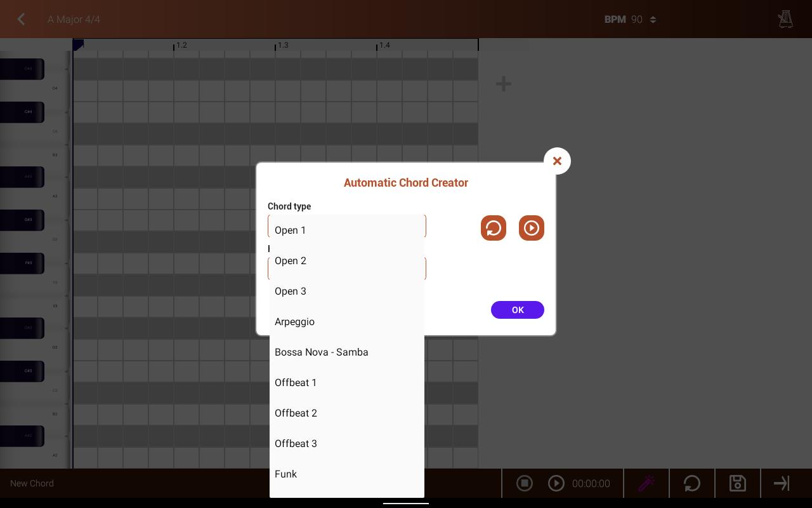Click the plus icon to add section
This screenshot has height=508, width=812.
coord(504,84)
